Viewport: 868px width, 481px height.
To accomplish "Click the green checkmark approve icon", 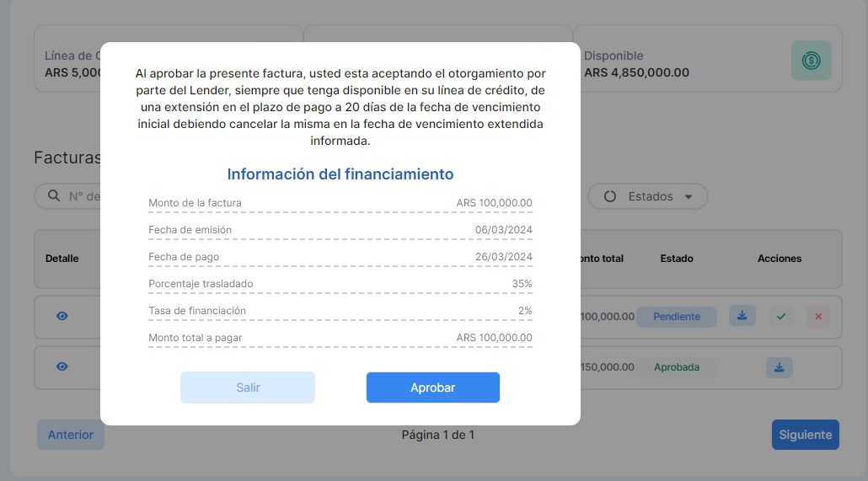I will (780, 317).
